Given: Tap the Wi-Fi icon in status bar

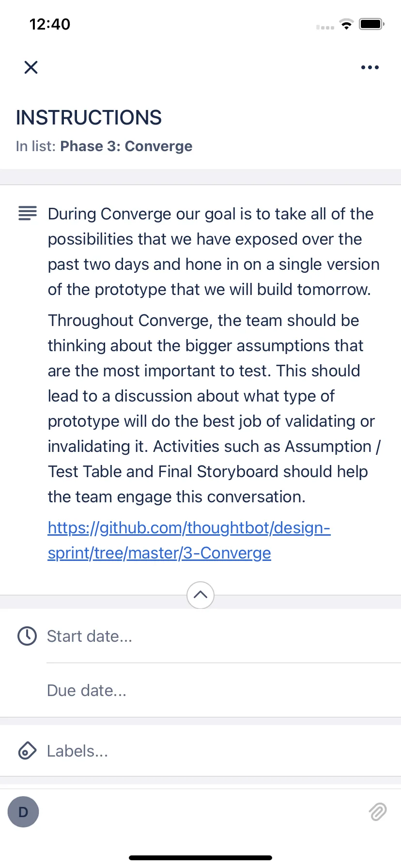Looking at the screenshot, I should pos(346,24).
